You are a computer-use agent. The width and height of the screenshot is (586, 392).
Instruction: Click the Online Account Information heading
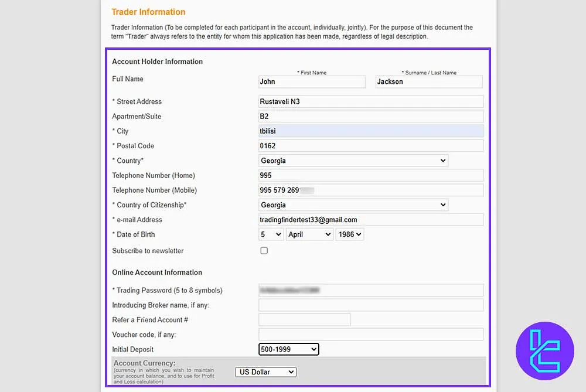point(157,272)
